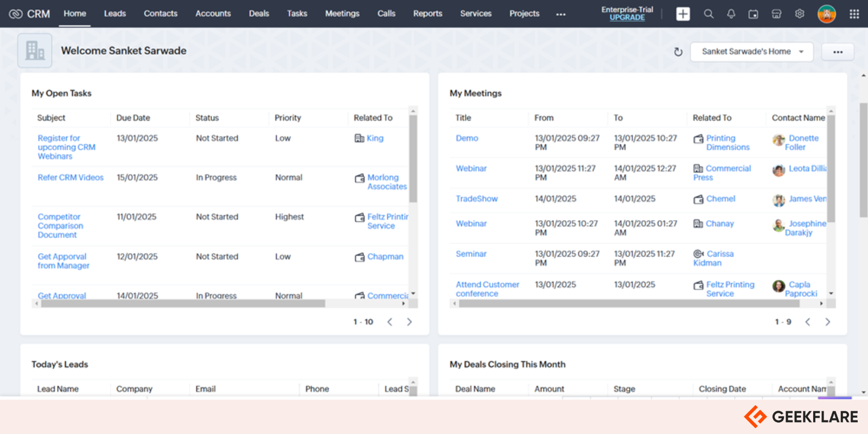This screenshot has height=434, width=868.
Task: Click the Lead Name column header
Action: [58, 389]
